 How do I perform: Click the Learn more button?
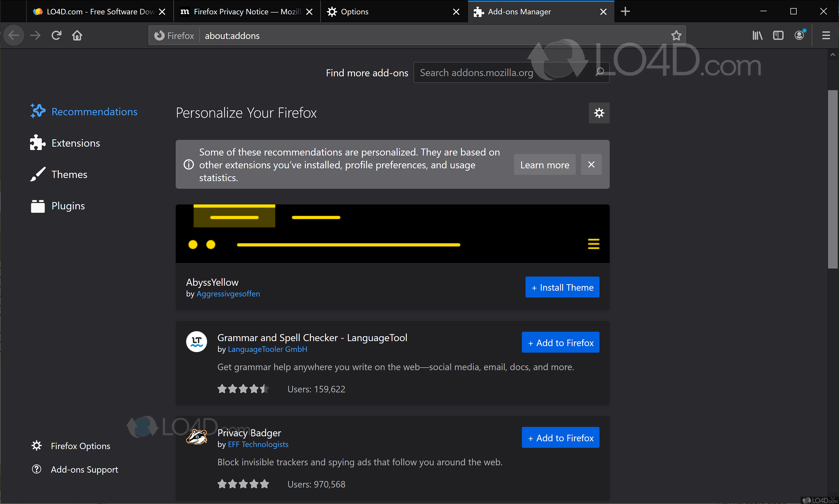(545, 164)
